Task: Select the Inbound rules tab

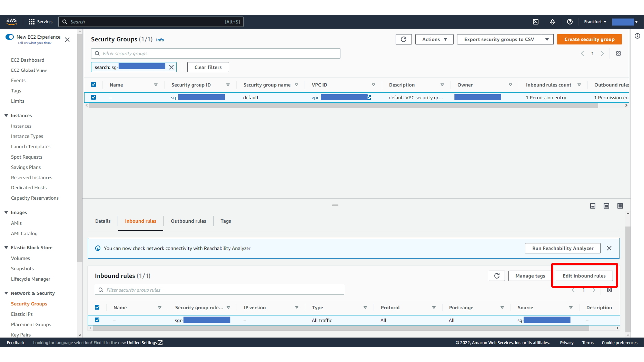Action: (x=140, y=221)
